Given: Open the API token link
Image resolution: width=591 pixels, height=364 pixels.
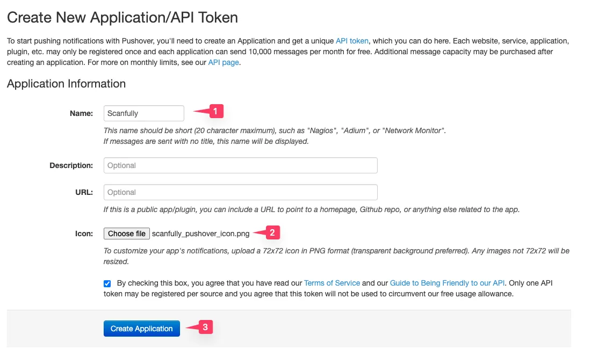Looking at the screenshot, I should click(352, 41).
